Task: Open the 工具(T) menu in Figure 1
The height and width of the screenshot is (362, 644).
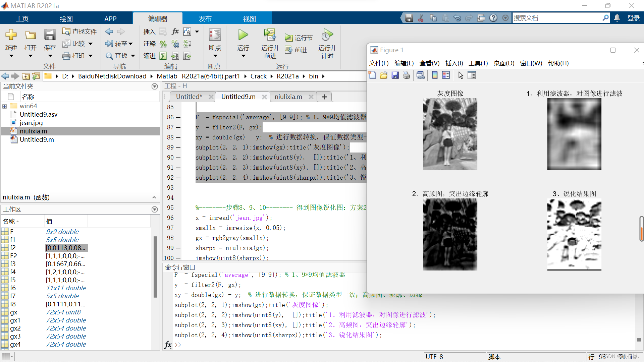Action: (x=478, y=63)
